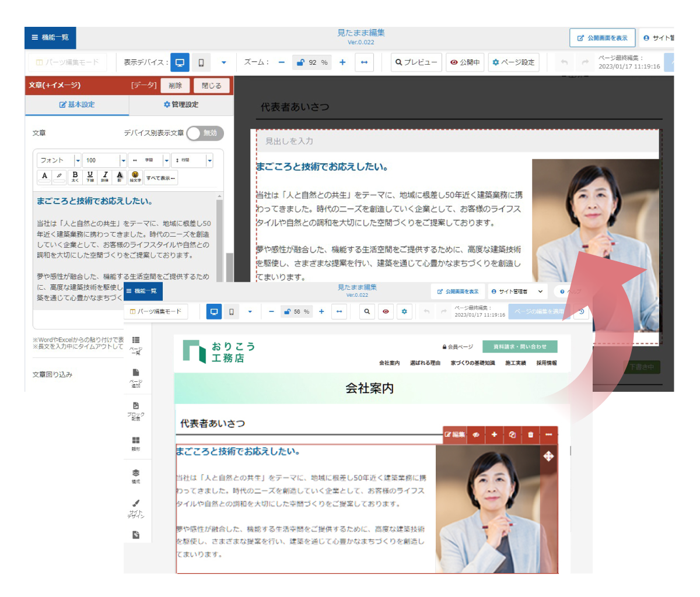
Task: Expand the font size 100 dropdown
Action: pyautogui.click(x=123, y=160)
